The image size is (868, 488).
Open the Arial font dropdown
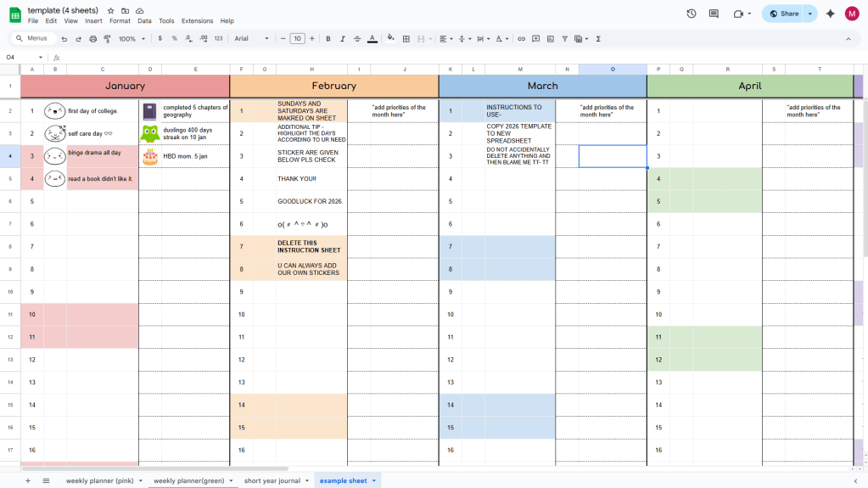point(251,39)
